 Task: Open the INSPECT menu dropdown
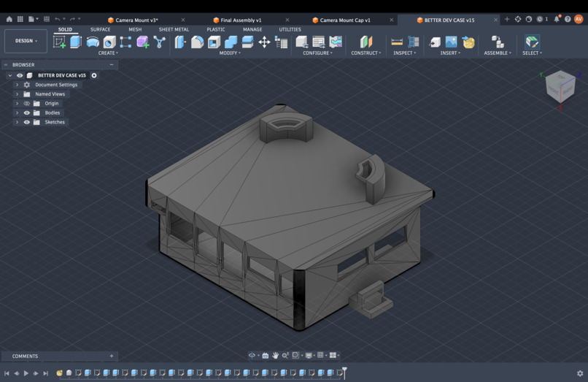coord(405,53)
